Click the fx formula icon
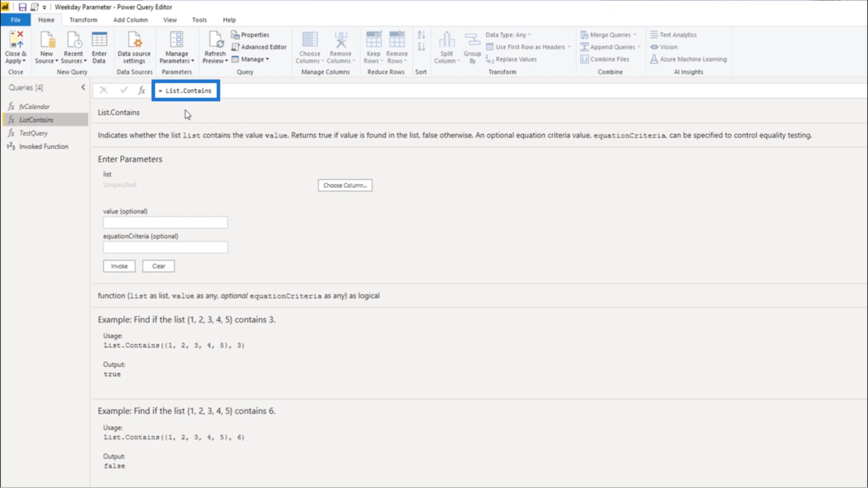The image size is (868, 488). pyautogui.click(x=142, y=90)
